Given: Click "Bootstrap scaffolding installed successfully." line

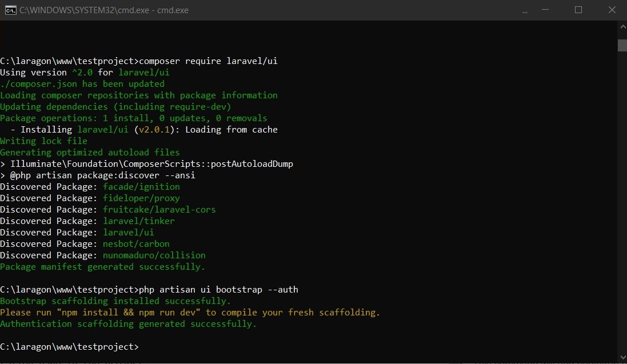Looking at the screenshot, I should [x=115, y=301].
